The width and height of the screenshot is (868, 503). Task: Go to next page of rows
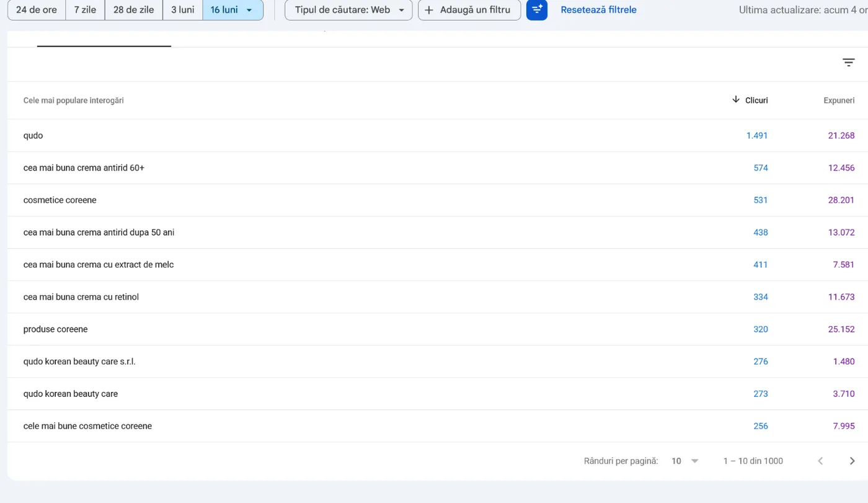(x=852, y=461)
